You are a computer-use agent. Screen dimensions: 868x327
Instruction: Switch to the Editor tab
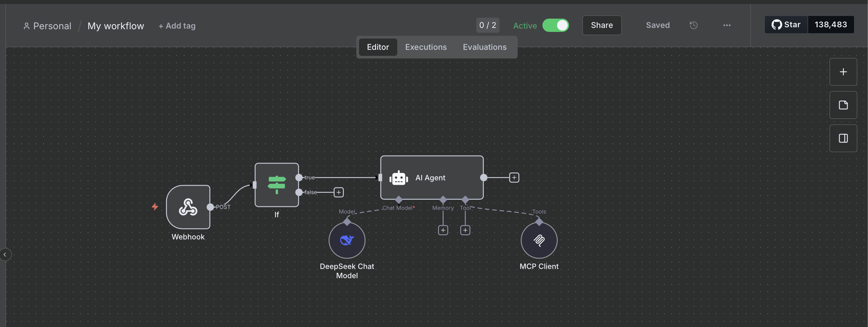378,47
